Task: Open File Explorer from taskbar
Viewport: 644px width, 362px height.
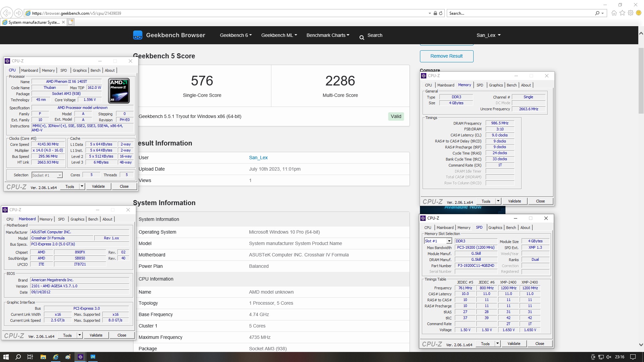Action: 43,357
